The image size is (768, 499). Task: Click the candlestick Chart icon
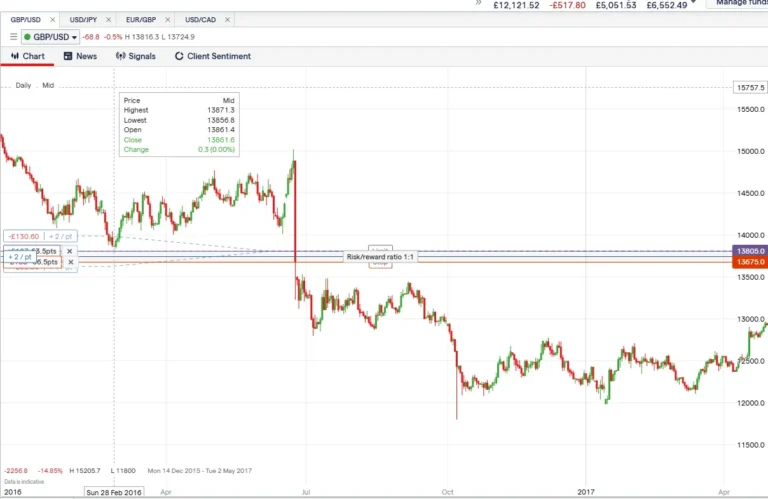(x=15, y=56)
